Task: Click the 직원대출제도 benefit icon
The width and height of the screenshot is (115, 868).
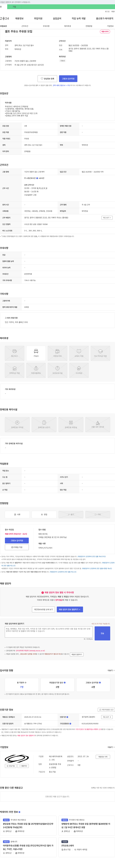Action: click(x=36, y=370)
